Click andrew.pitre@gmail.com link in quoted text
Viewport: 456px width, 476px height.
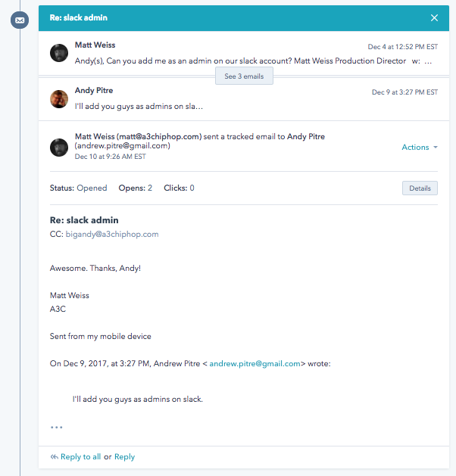255,364
